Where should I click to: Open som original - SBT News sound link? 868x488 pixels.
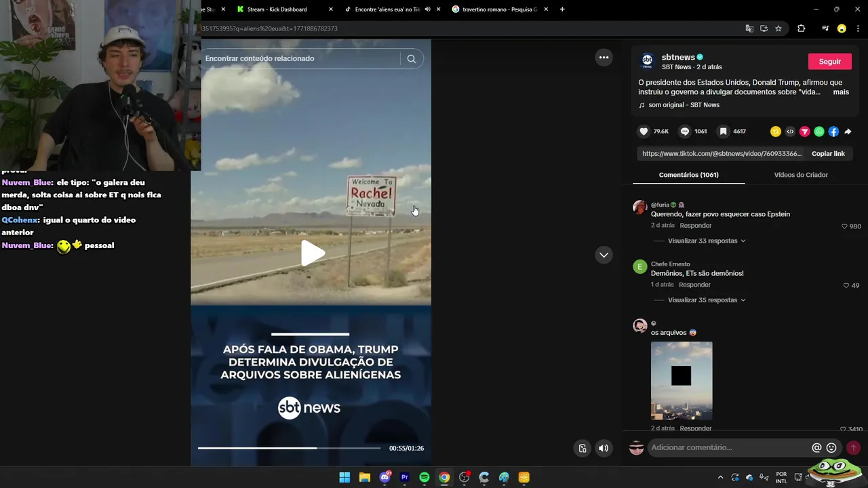684,105
